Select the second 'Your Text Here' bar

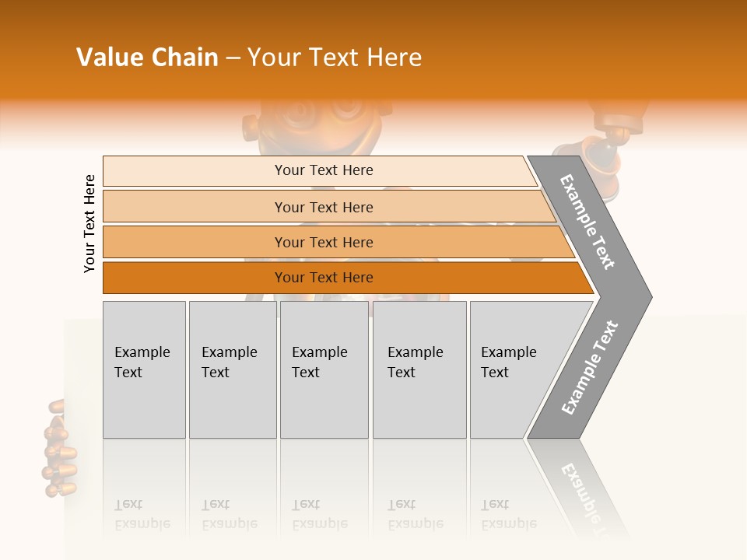click(328, 206)
